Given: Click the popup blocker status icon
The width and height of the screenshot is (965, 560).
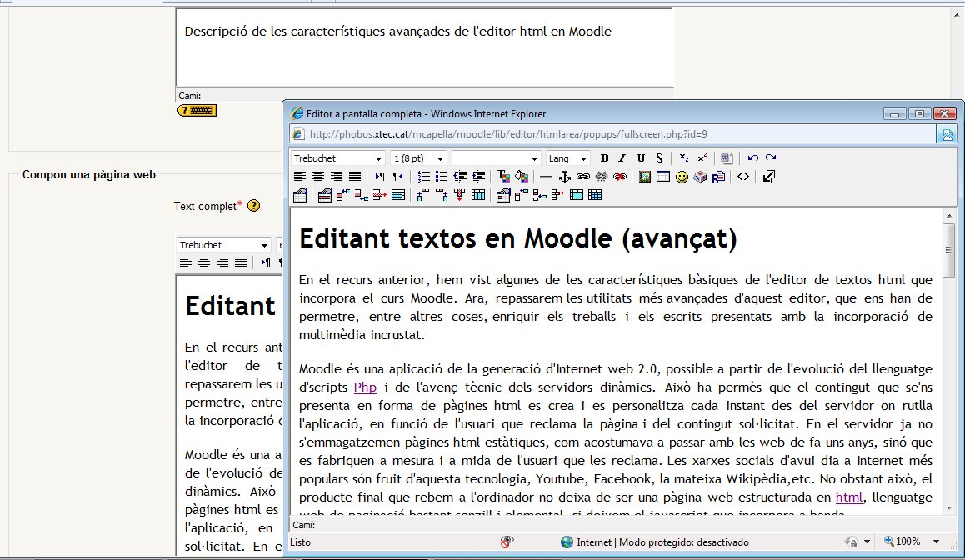Looking at the screenshot, I should click(x=507, y=542).
